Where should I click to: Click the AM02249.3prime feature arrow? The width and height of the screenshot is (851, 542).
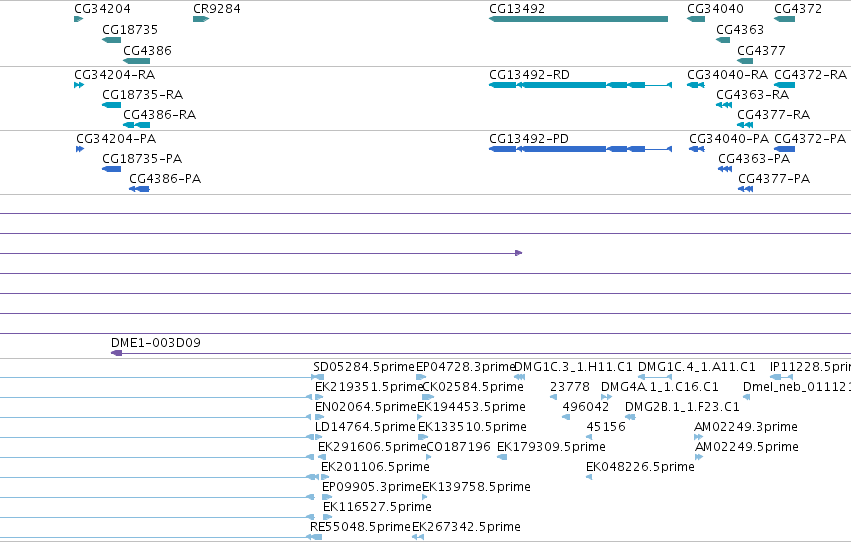(x=698, y=437)
